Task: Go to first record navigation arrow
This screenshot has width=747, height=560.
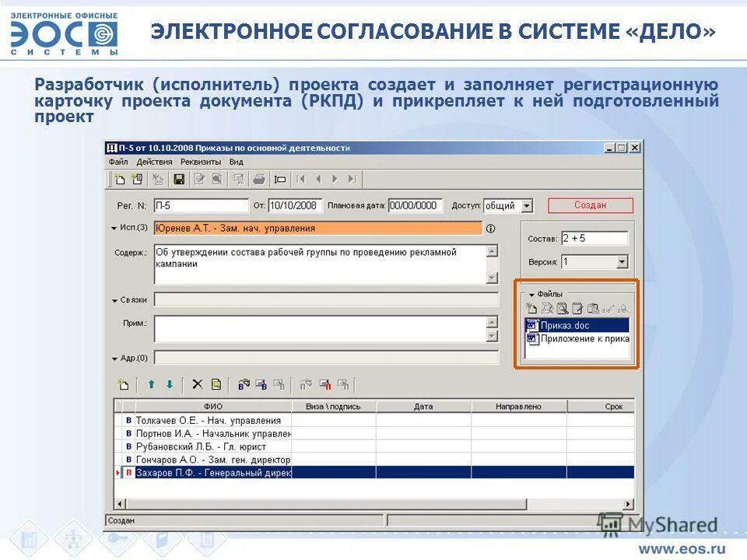Action: point(300,179)
